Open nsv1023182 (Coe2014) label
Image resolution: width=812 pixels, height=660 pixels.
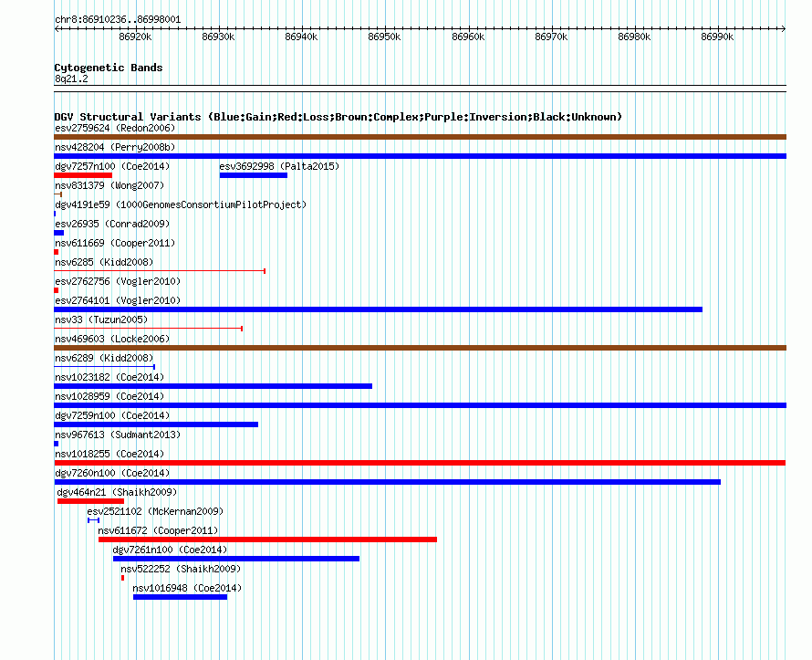click(109, 377)
